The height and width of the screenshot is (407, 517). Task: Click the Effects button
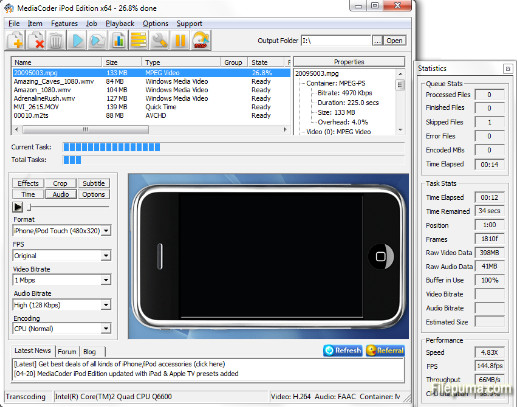28,183
